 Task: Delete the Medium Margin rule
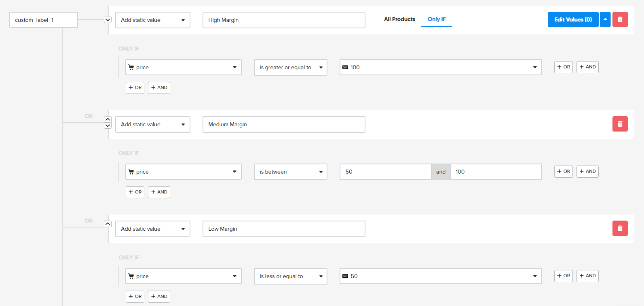coord(620,124)
